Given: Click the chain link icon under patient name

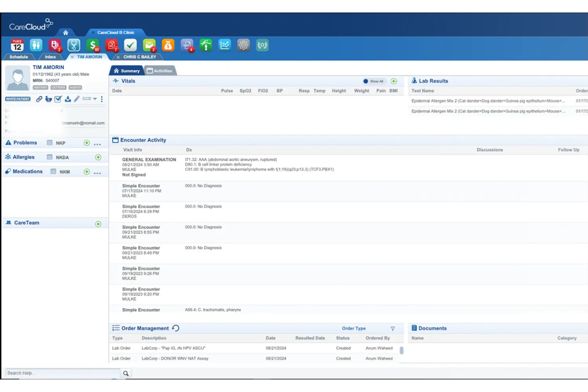Looking at the screenshot, I should [39, 99].
